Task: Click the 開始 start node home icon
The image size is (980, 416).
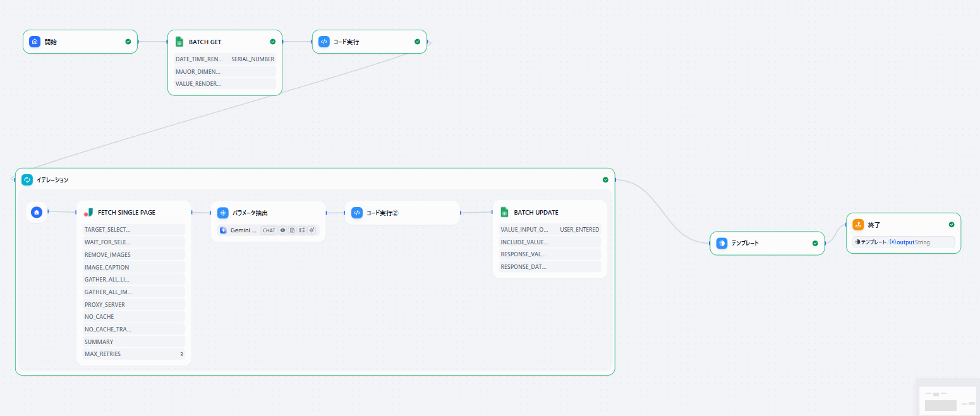Action: [x=35, y=42]
